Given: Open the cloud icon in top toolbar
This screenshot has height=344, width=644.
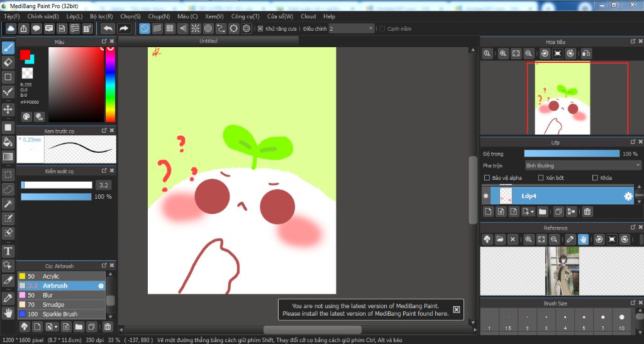Looking at the screenshot, I should 11,28.
